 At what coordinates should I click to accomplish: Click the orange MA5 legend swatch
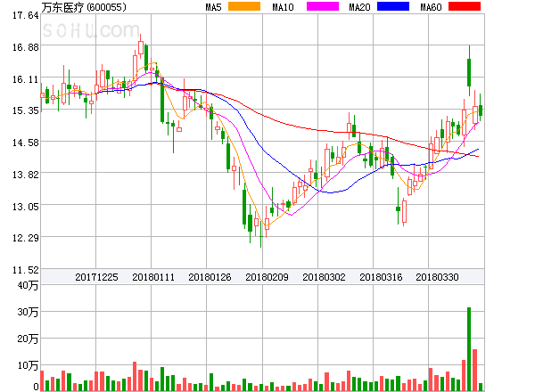click(244, 6)
